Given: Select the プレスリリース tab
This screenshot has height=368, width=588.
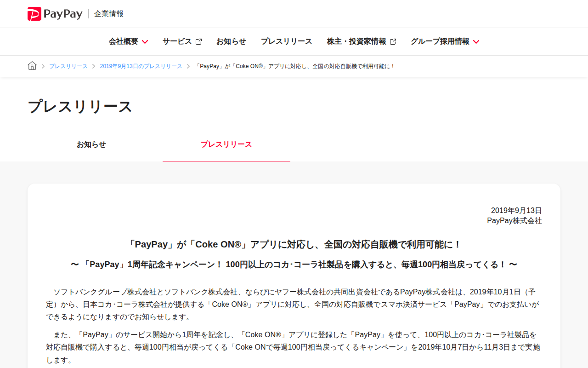Looking at the screenshot, I should [226, 144].
